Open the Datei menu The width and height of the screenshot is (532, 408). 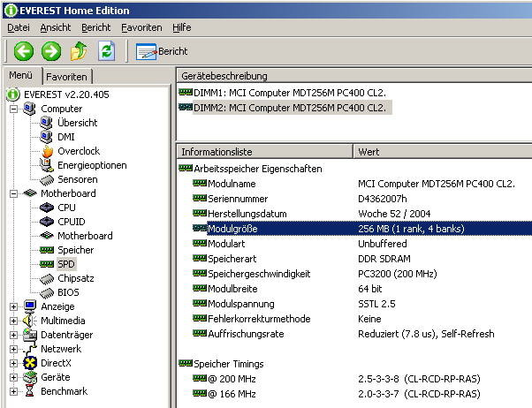(x=19, y=27)
